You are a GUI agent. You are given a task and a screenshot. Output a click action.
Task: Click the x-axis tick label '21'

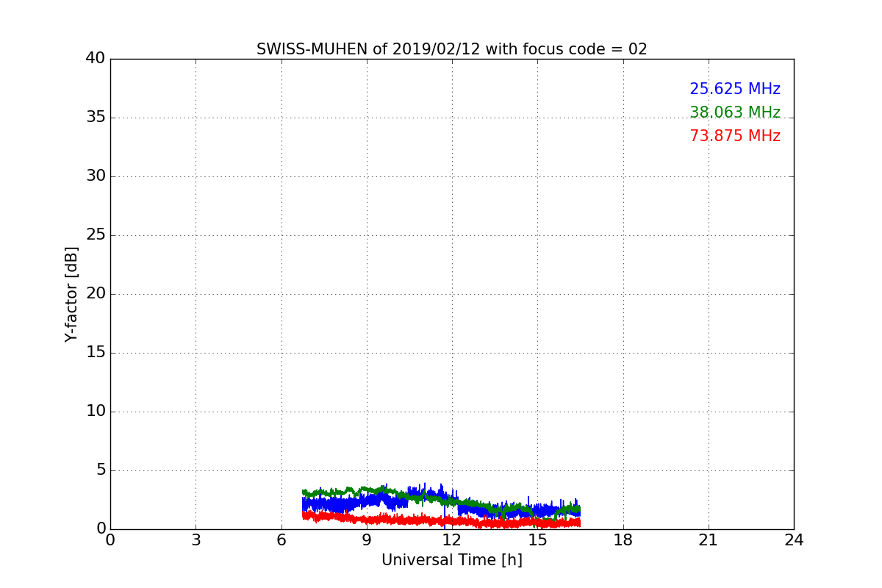tap(709, 539)
